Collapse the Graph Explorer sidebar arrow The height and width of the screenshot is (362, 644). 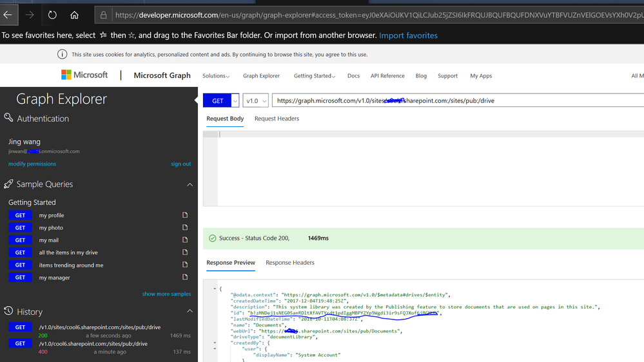196,100
